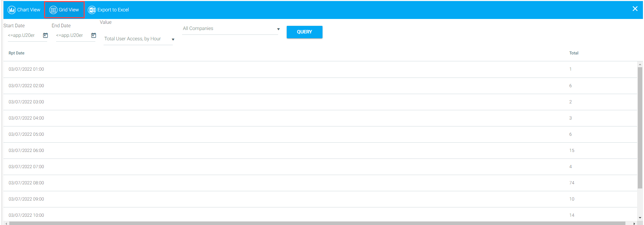Open the End Date calendar picker
Viewport: 644px width, 225px height.
point(94,35)
